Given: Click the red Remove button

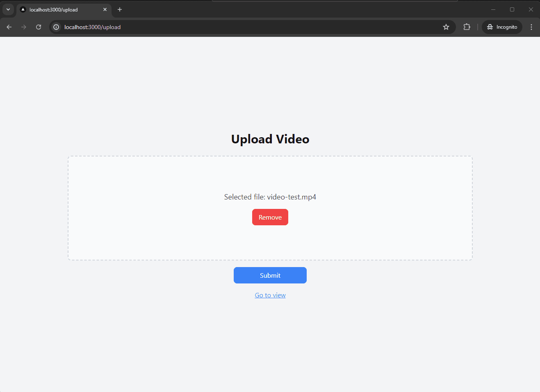Looking at the screenshot, I should point(270,217).
